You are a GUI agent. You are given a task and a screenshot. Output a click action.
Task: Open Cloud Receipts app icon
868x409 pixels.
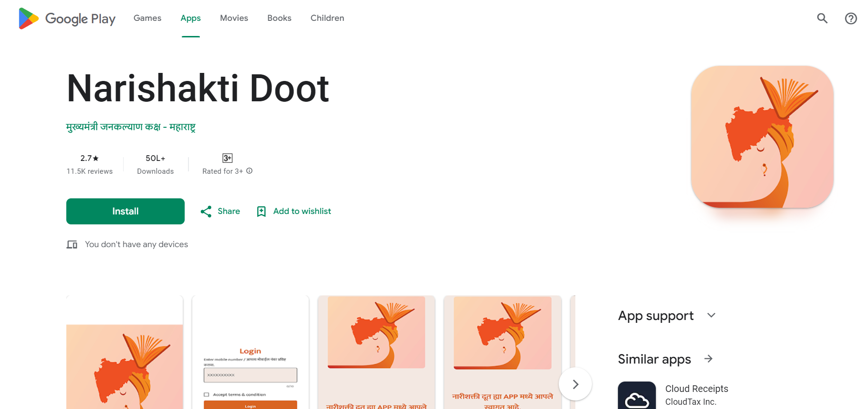tap(637, 396)
